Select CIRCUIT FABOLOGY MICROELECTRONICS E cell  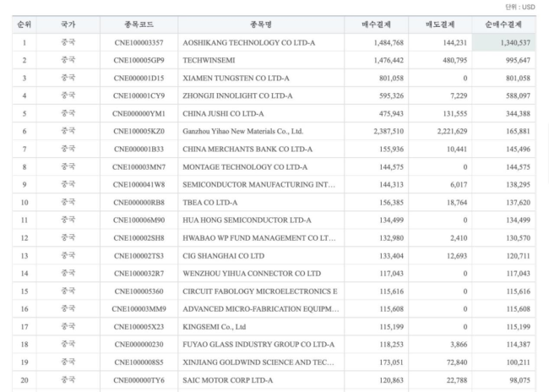(261, 291)
